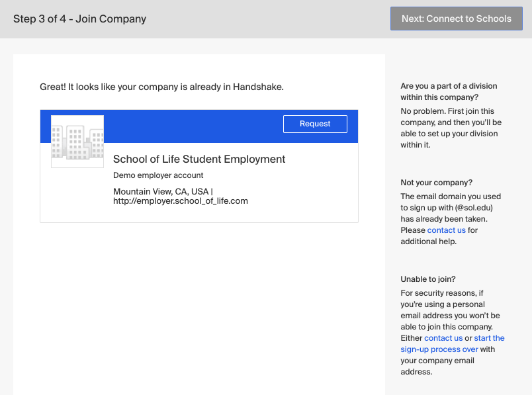The width and height of the screenshot is (532, 395).
Task: Click 'Great! It looks like your company' message
Action: tap(161, 87)
